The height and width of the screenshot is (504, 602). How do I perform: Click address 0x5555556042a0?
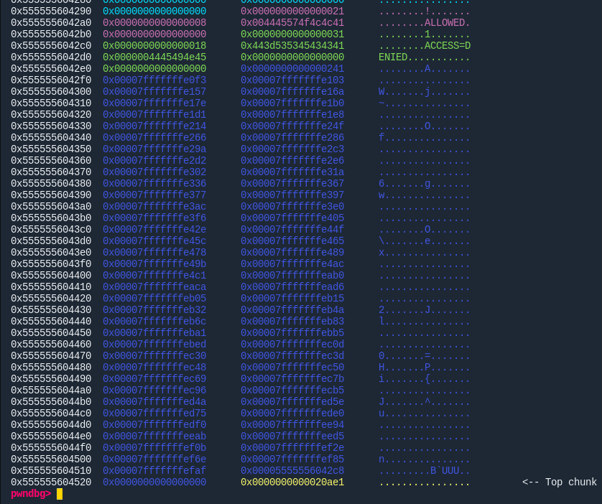[x=51, y=23]
